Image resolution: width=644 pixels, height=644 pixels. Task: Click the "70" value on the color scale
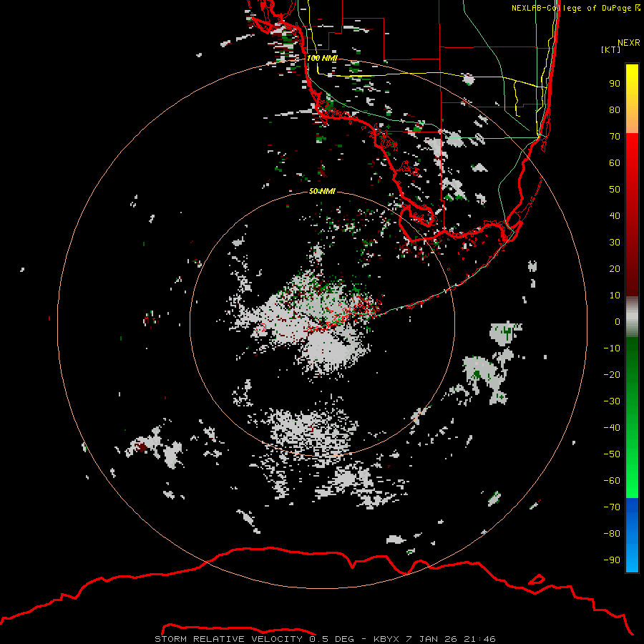(615, 137)
